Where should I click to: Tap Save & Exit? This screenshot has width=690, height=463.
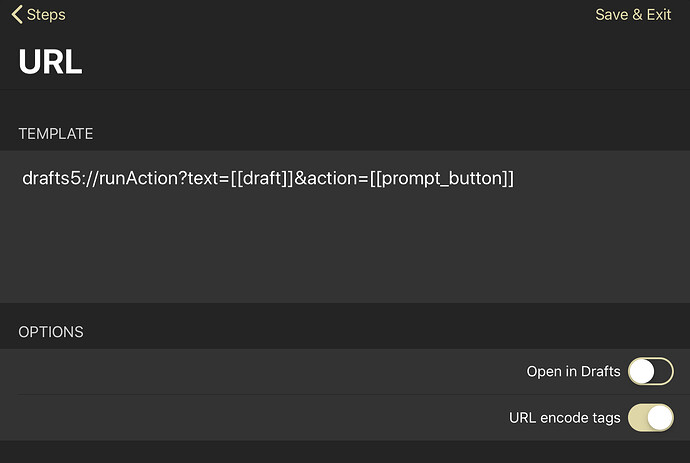coord(633,15)
